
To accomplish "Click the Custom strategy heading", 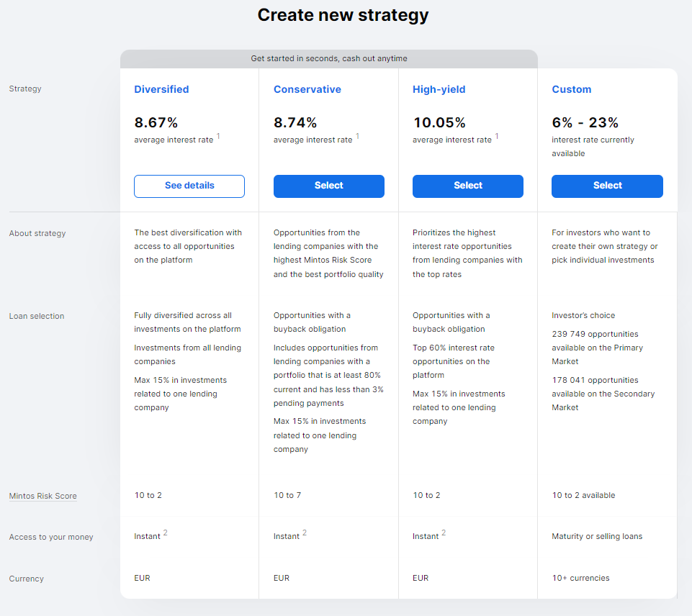I will pos(571,89).
